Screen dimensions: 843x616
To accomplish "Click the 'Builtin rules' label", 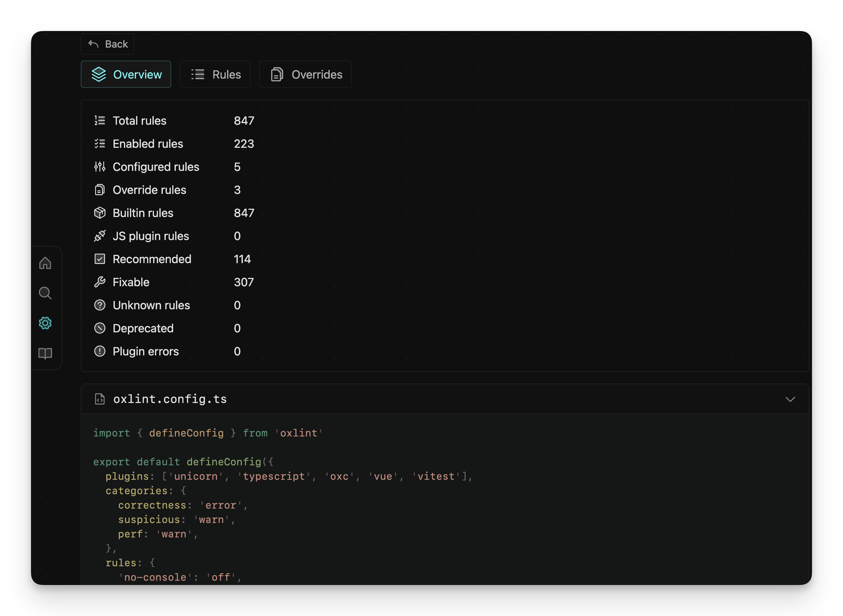I will pyautogui.click(x=143, y=213).
